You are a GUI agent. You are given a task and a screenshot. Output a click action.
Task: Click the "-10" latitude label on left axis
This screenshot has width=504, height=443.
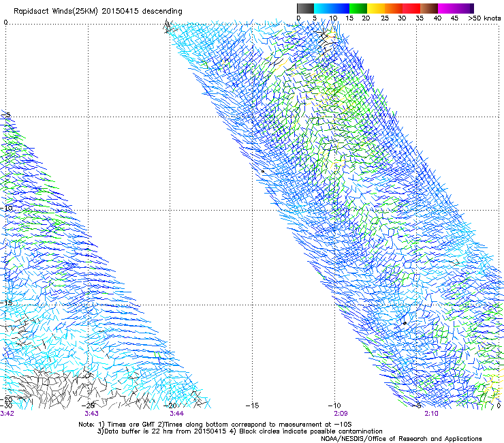tap(6, 208)
